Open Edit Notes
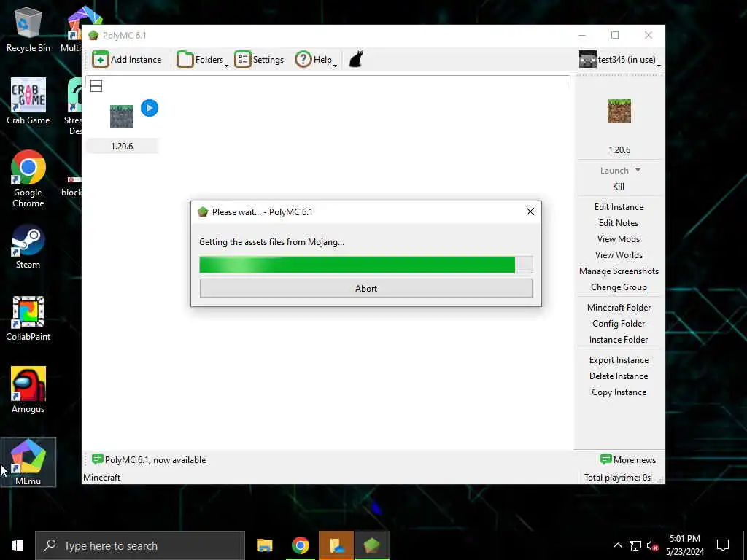This screenshot has width=747, height=560. [x=619, y=223]
